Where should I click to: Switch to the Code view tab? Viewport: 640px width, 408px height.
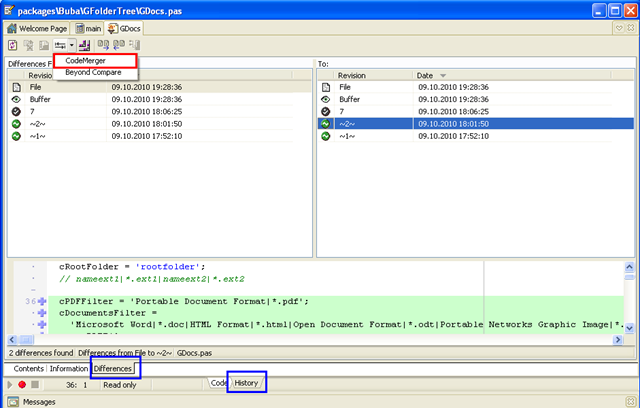pos(218,383)
